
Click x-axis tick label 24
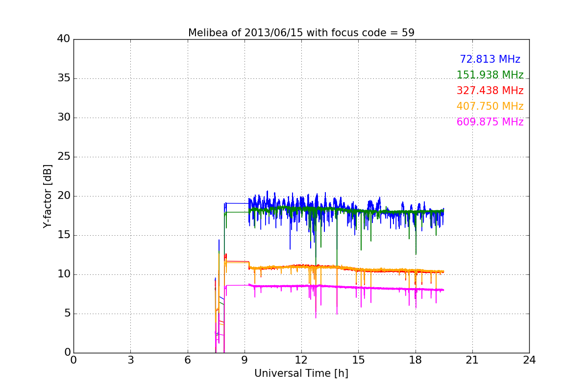tap(529, 360)
